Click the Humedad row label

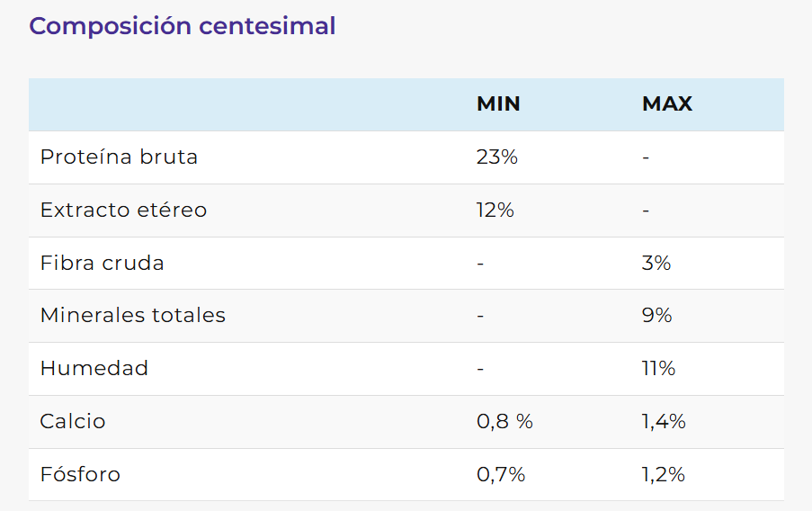coord(94,369)
